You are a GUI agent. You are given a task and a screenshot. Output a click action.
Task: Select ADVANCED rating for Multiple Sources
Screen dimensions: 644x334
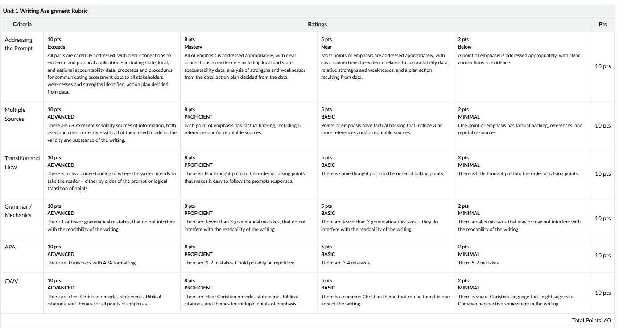click(112, 126)
